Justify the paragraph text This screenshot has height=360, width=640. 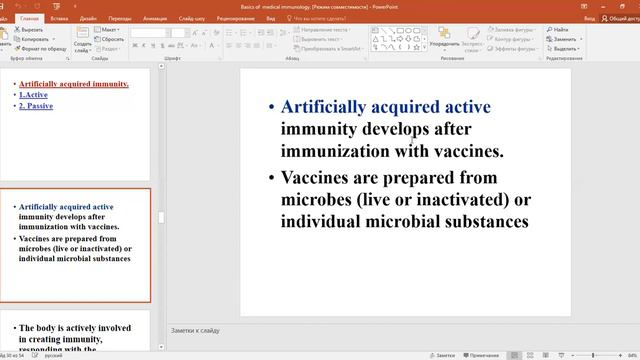pos(257,46)
